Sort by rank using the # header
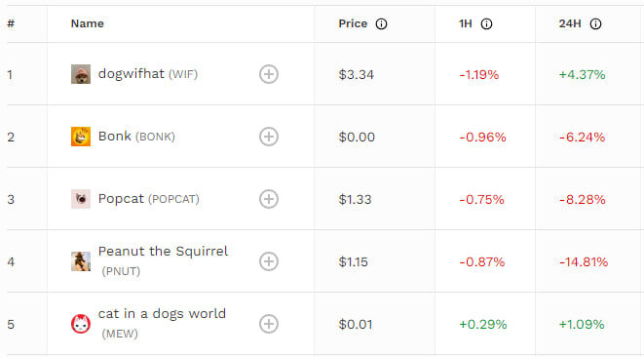This screenshot has width=644, height=357. (11, 23)
